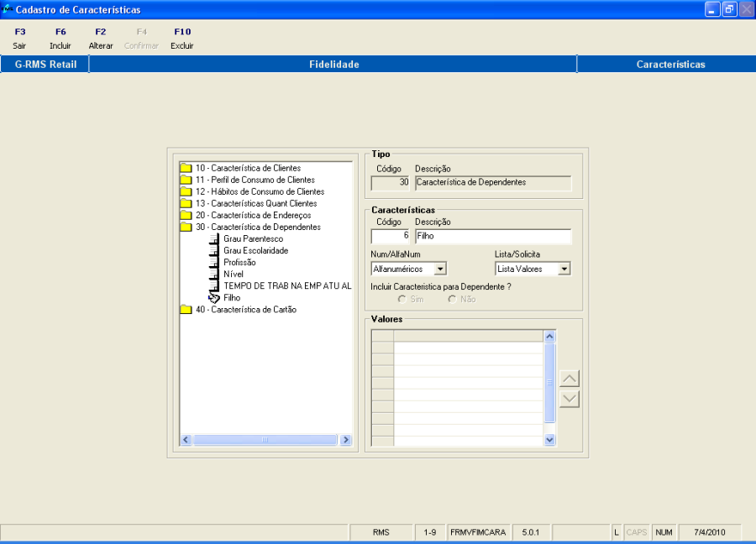This screenshot has height=544, width=756.
Task: Click the document icon beside Grau Parentesco
Action: coord(213,239)
